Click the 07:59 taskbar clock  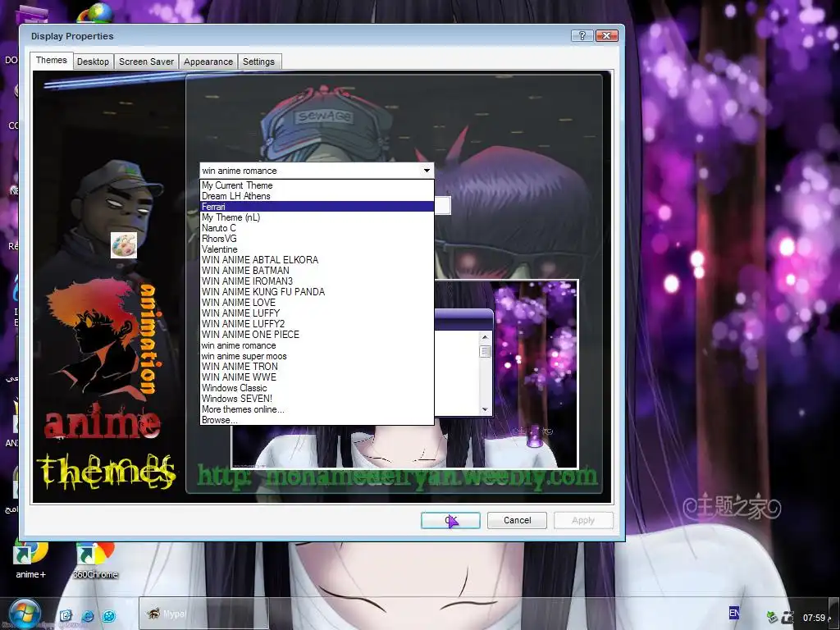(x=814, y=618)
